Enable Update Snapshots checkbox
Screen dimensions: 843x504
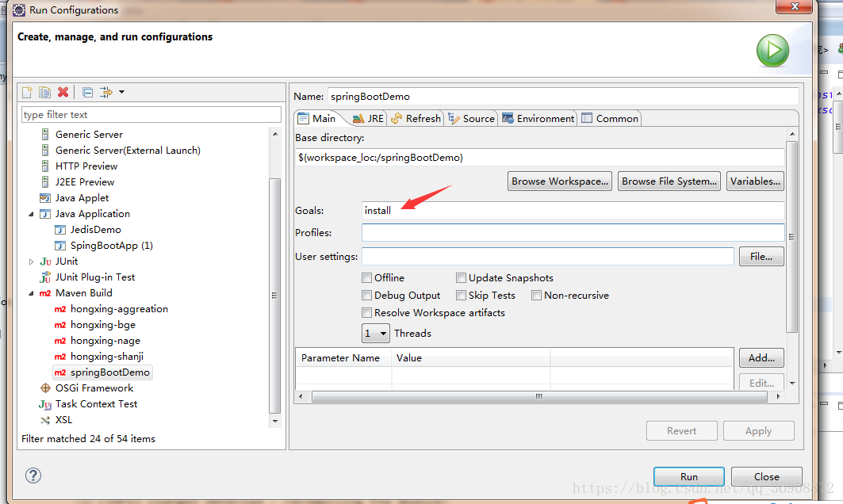tap(461, 278)
